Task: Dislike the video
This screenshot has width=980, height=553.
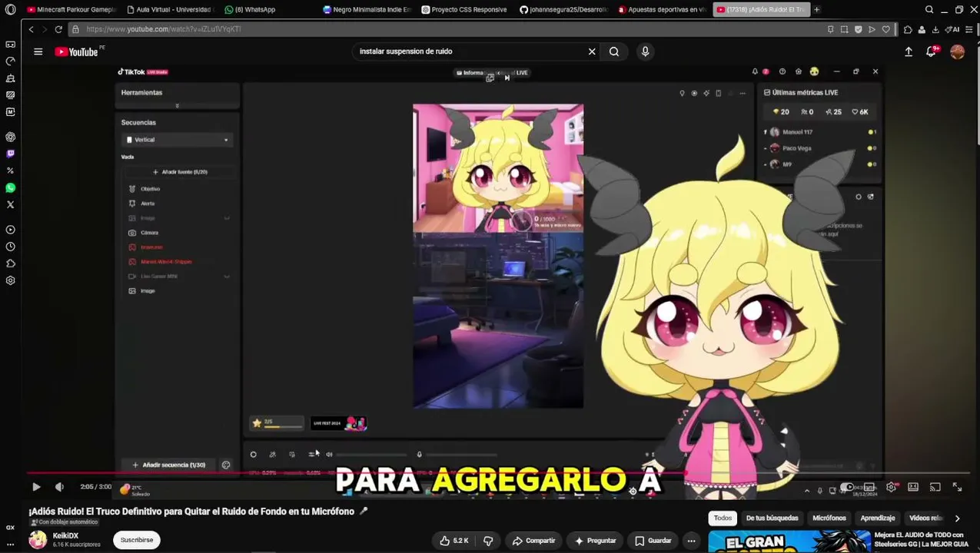Action: (488, 541)
